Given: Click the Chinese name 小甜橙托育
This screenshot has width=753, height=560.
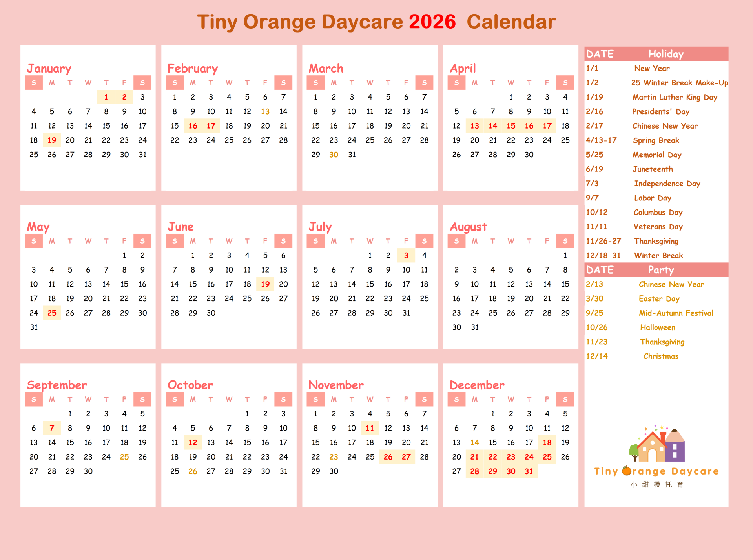Looking at the screenshot, I should 657,485.
